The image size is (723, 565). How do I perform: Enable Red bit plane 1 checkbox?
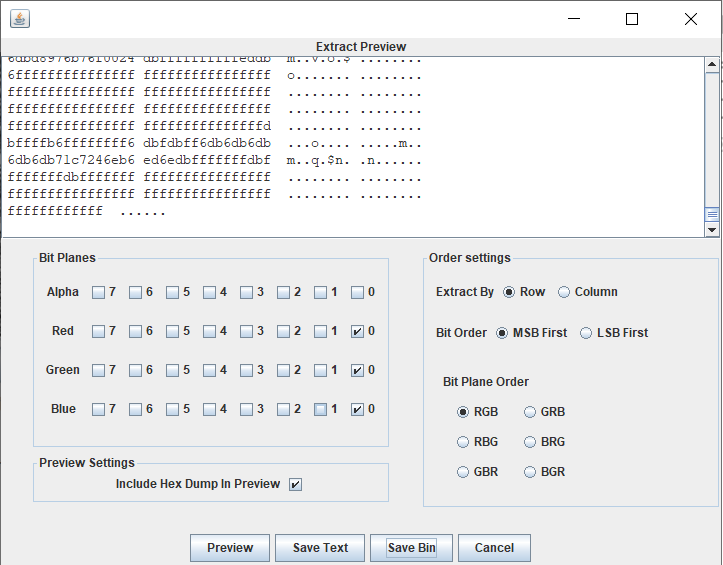320,331
